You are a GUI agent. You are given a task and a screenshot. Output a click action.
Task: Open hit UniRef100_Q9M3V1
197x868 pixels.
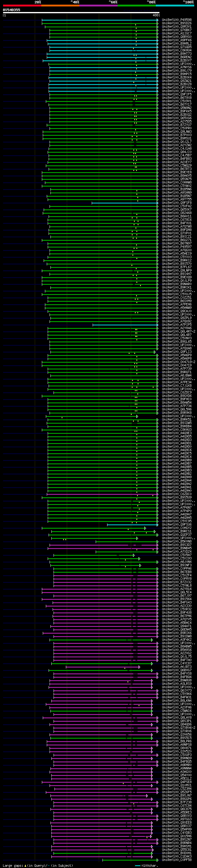point(176,26)
